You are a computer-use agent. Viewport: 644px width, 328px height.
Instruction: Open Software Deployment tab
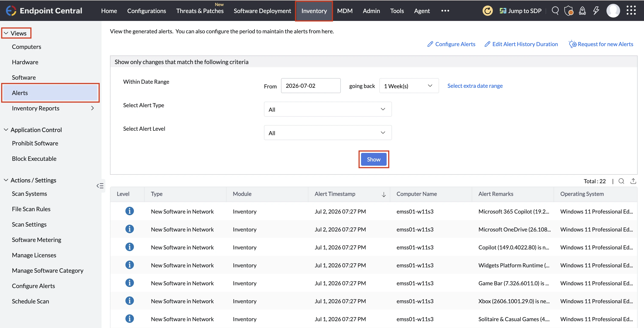[x=262, y=11]
